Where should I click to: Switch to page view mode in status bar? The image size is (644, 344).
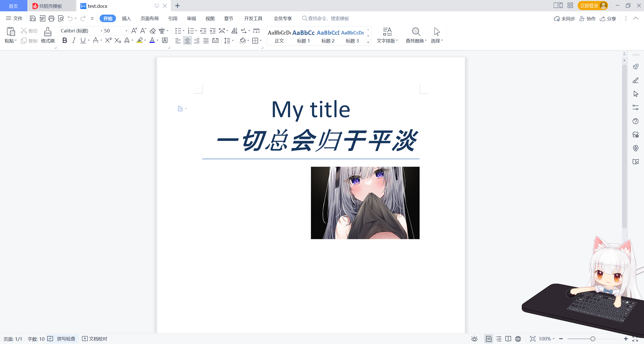point(489,339)
